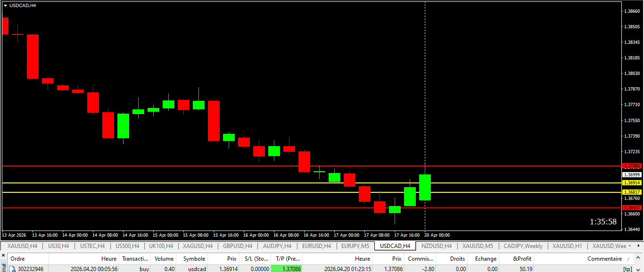644x272 pixels.
Task: Open the XAUUSD,M5 chart tab
Action: point(478,246)
